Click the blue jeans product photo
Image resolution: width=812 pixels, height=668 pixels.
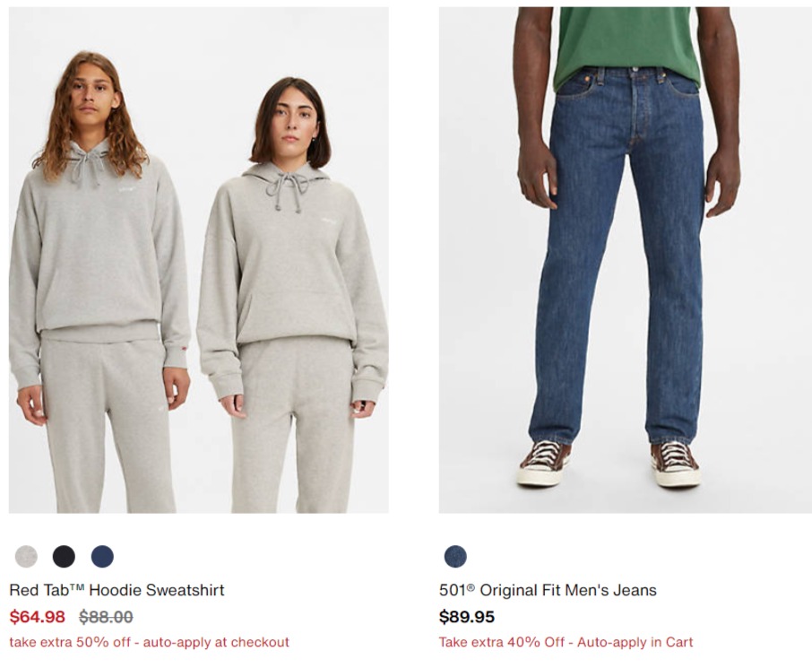click(x=626, y=260)
